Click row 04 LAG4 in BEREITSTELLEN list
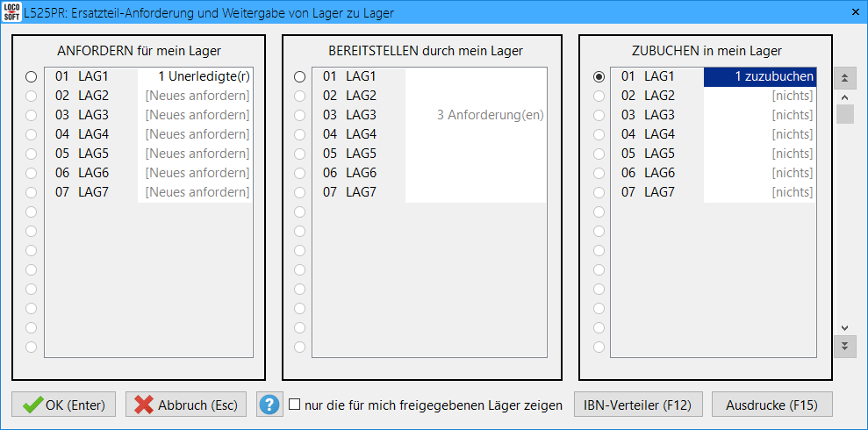This screenshot has height=430, width=868. (429, 134)
